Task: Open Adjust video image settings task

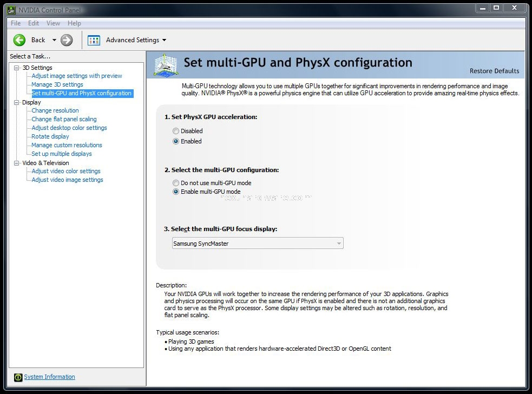Action: point(68,180)
